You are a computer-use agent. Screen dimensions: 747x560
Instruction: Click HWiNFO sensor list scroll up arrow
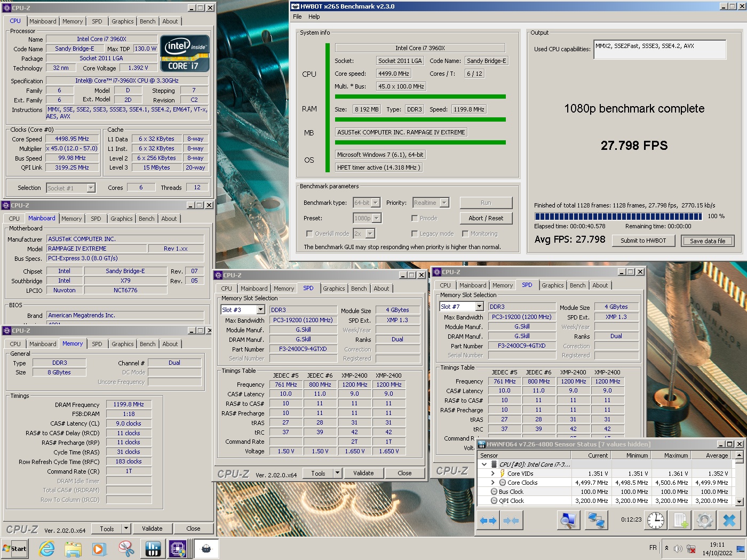(x=739, y=455)
